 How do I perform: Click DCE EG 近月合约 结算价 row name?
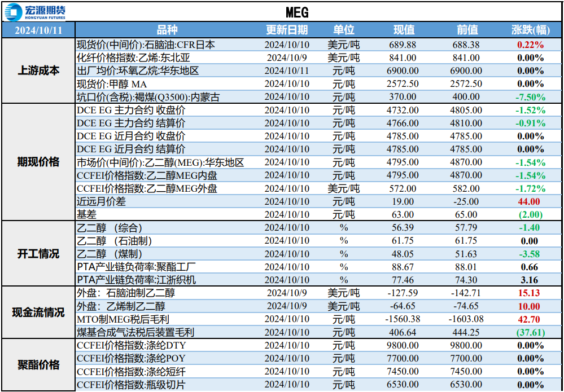click(x=132, y=149)
